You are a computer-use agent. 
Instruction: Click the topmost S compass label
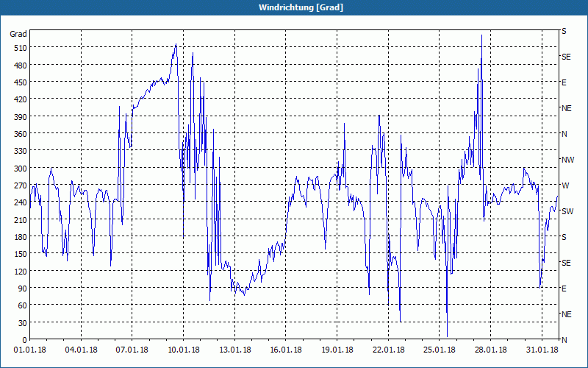(x=564, y=31)
